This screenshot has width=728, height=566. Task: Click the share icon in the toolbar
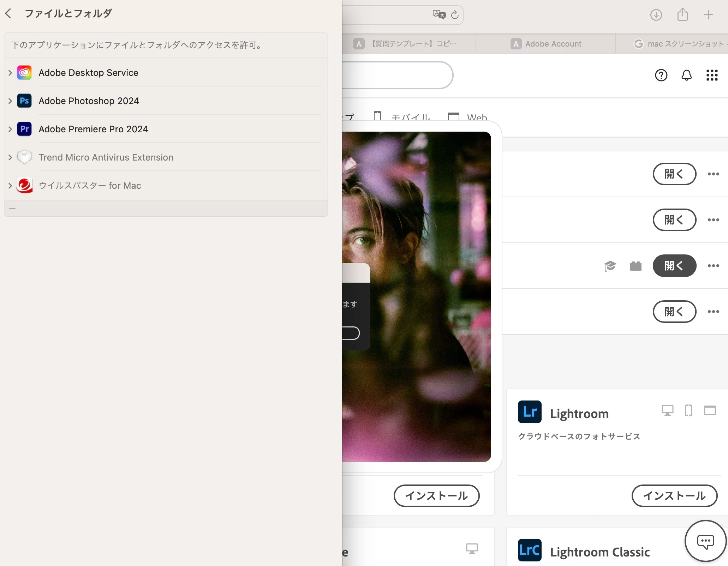pyautogui.click(x=682, y=15)
